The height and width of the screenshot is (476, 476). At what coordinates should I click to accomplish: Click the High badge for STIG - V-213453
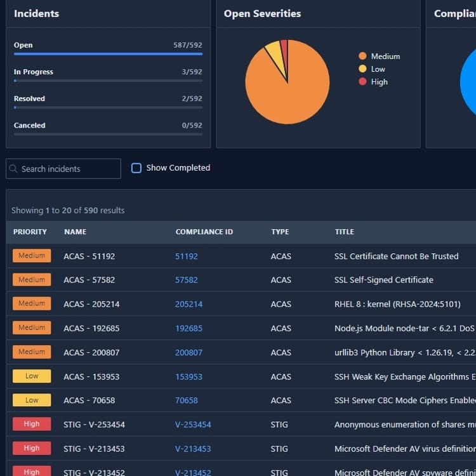tap(32, 449)
